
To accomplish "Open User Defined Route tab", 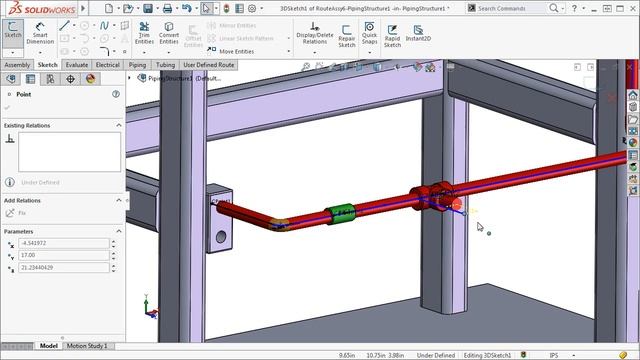I will (x=209, y=65).
